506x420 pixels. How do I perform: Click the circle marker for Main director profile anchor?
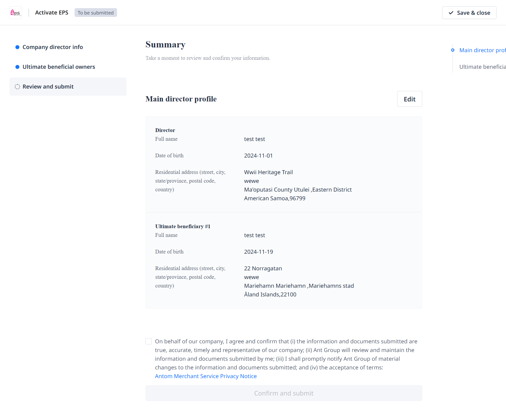pyautogui.click(x=453, y=50)
